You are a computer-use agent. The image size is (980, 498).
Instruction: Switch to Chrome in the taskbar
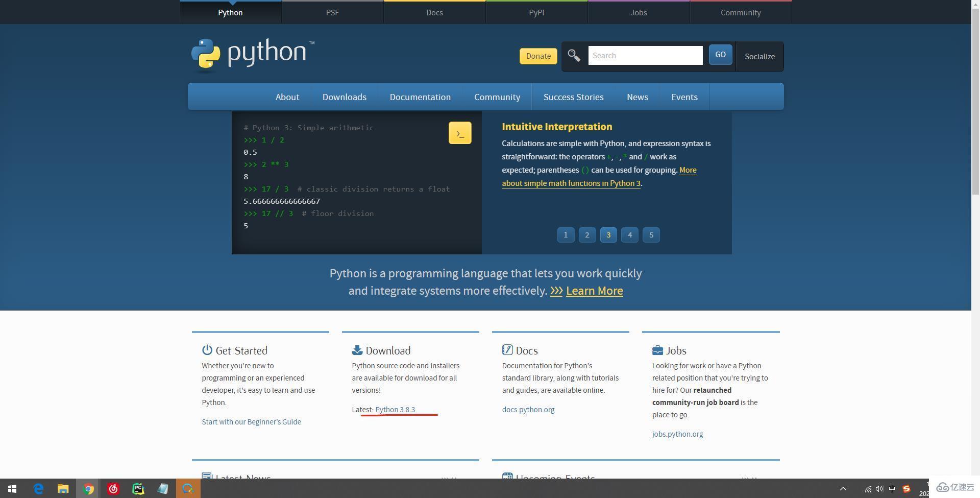click(88, 489)
